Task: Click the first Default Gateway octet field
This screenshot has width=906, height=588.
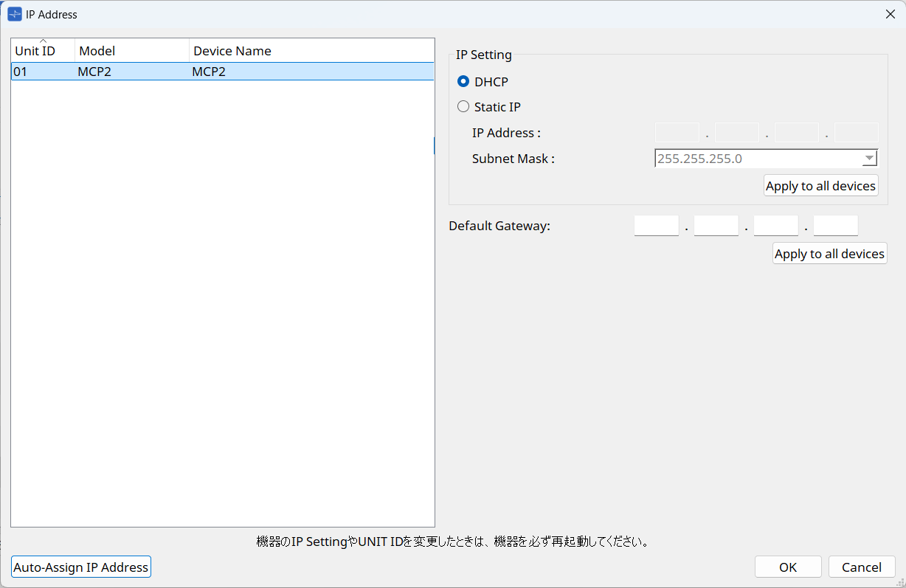Action: pos(656,225)
